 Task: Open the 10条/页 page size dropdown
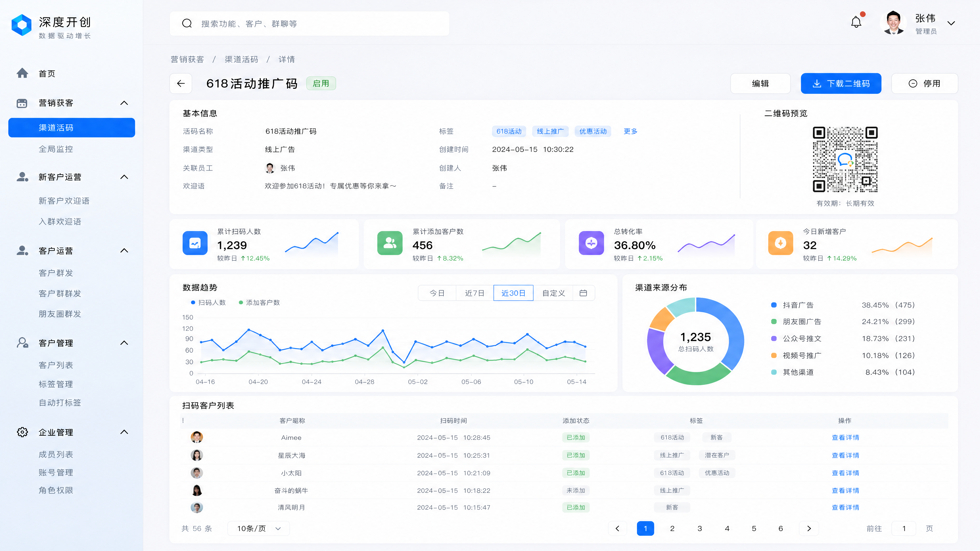pos(259,528)
